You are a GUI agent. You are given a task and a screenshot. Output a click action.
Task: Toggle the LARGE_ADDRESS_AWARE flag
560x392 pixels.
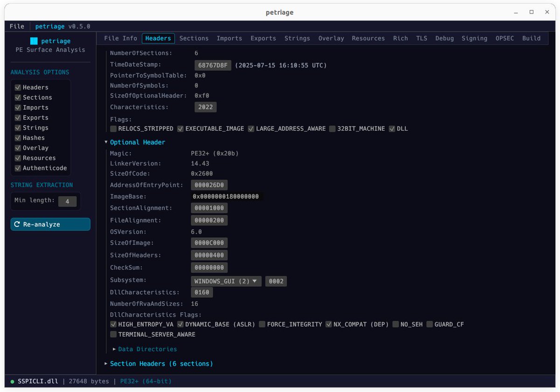click(x=251, y=129)
